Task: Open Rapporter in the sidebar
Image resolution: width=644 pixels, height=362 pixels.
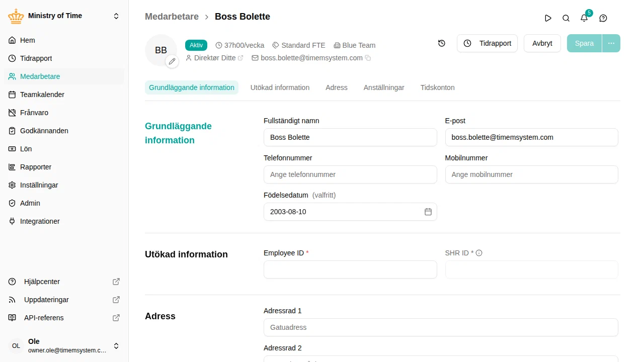Action: (x=64, y=167)
